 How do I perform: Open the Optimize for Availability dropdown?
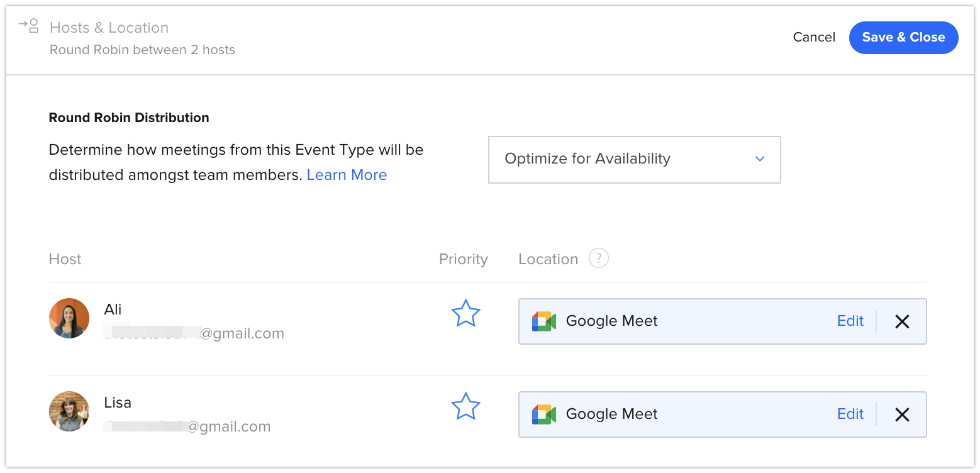(x=634, y=159)
